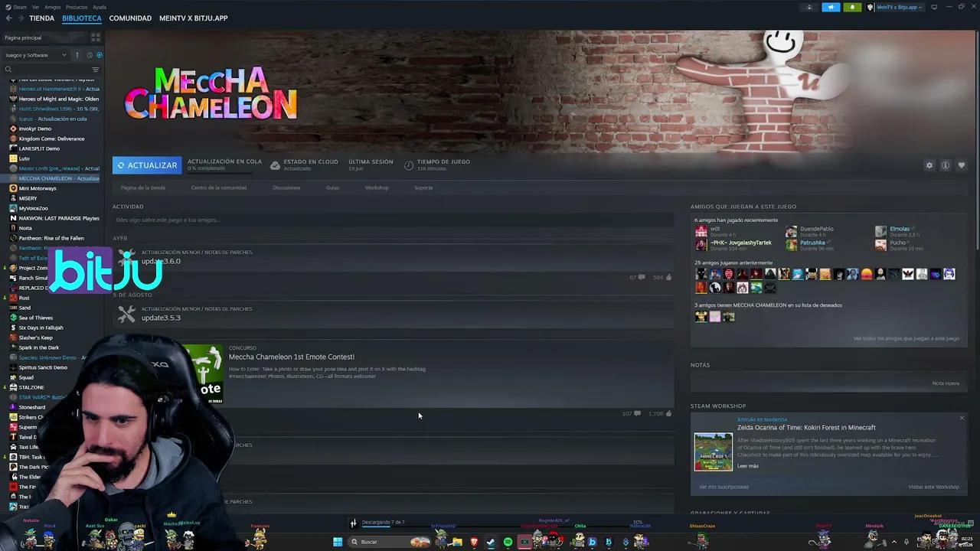Toggle ascending sort arrow in library sidebar
Screen dimensions: 980x551
point(77,55)
